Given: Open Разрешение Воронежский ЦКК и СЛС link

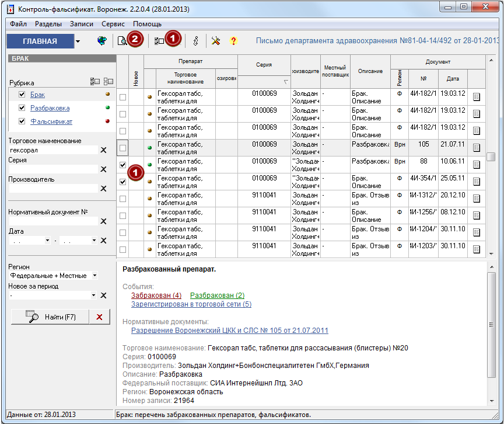Looking at the screenshot, I should tap(229, 331).
